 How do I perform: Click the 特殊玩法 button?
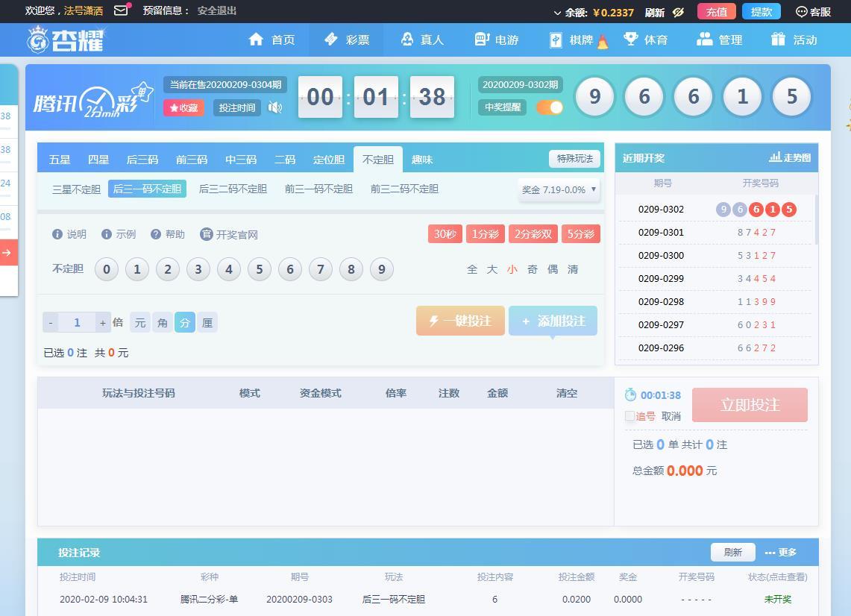point(575,159)
